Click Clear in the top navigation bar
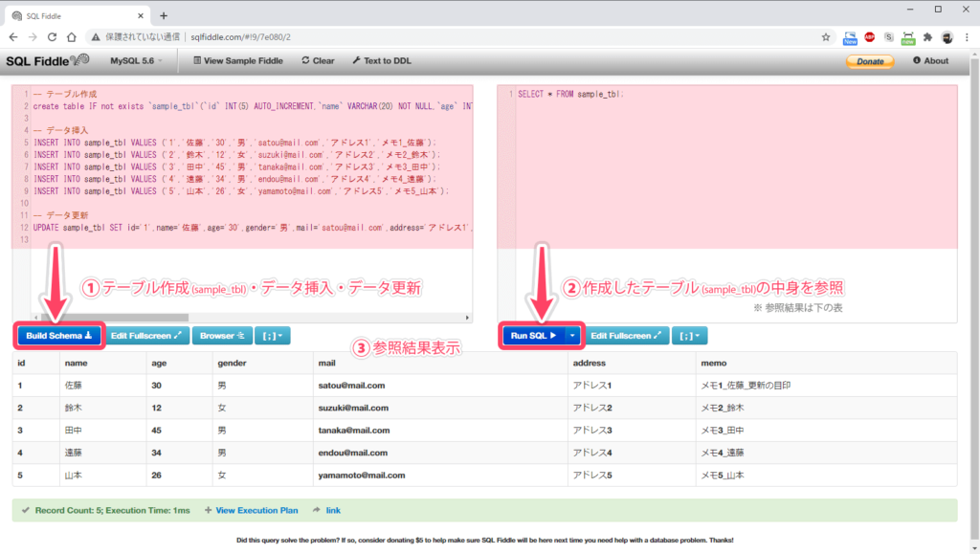Image resolution: width=980 pixels, height=554 pixels. [318, 60]
